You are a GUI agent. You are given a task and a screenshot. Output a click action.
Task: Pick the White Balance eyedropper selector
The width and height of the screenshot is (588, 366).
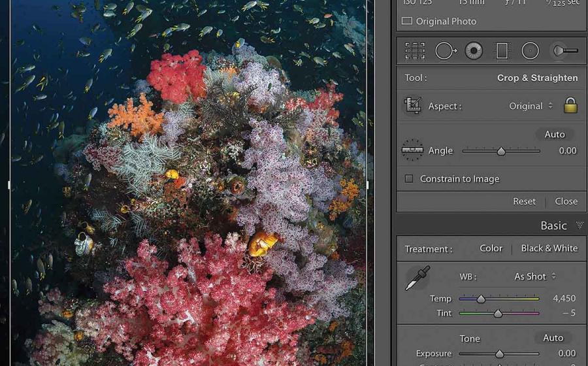coord(417,278)
